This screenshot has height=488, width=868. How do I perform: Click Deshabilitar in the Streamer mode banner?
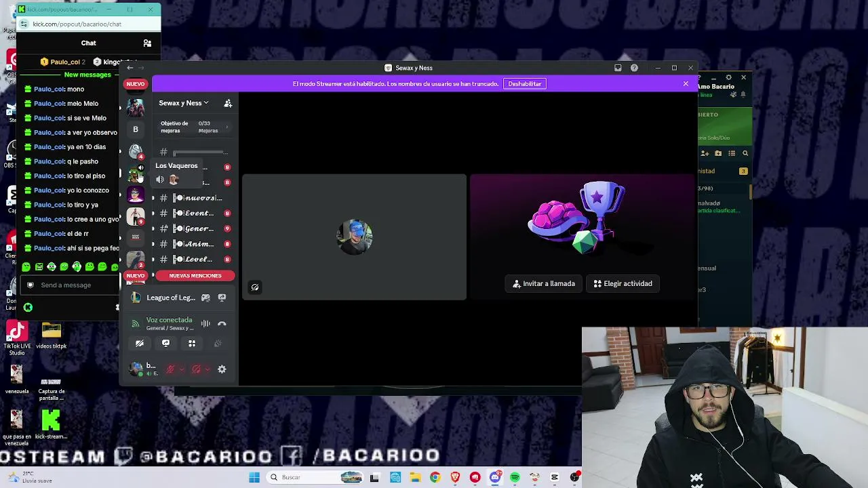[x=525, y=84]
